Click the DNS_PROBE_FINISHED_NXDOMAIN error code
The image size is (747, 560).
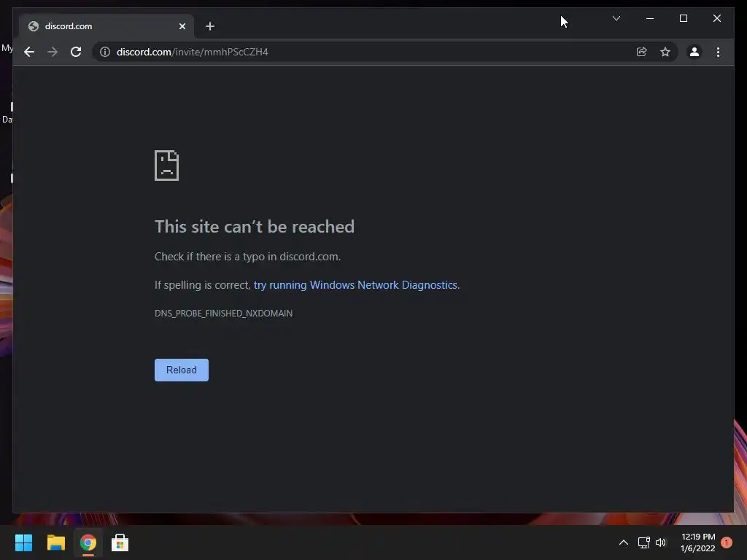223,314
